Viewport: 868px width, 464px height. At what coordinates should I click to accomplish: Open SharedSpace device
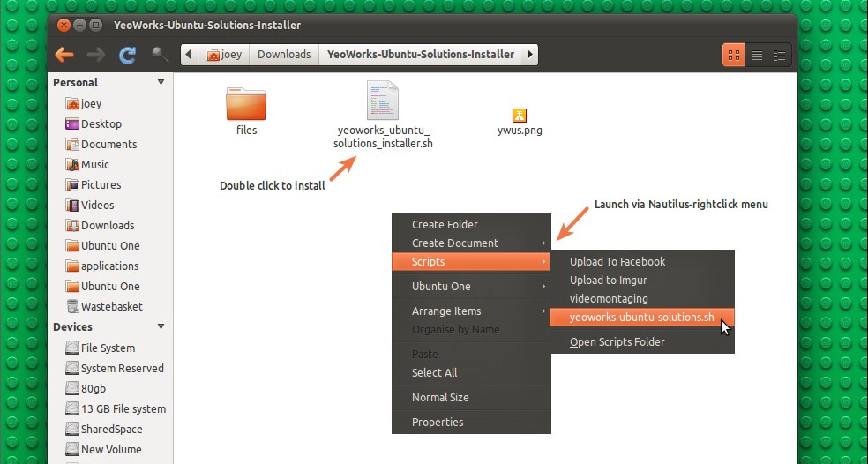tap(104, 429)
